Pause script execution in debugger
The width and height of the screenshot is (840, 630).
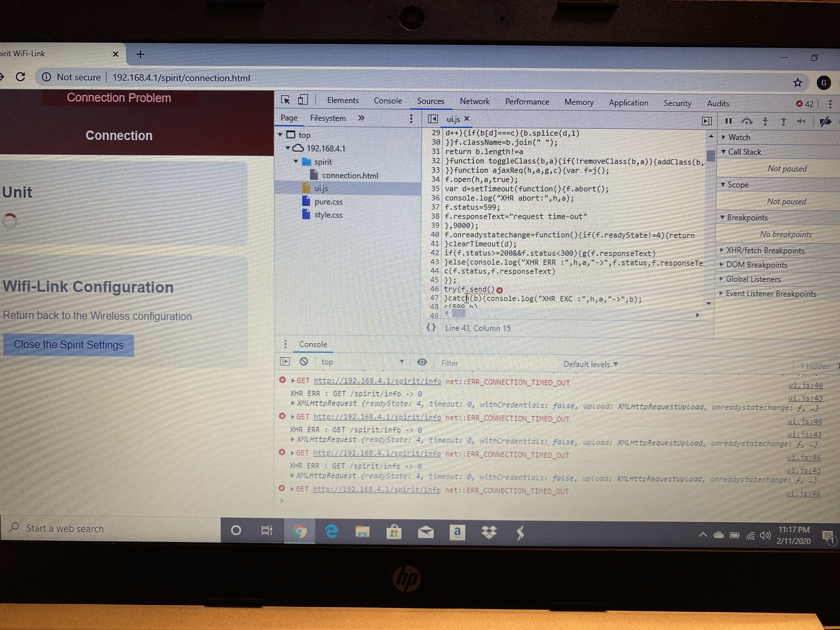(728, 121)
